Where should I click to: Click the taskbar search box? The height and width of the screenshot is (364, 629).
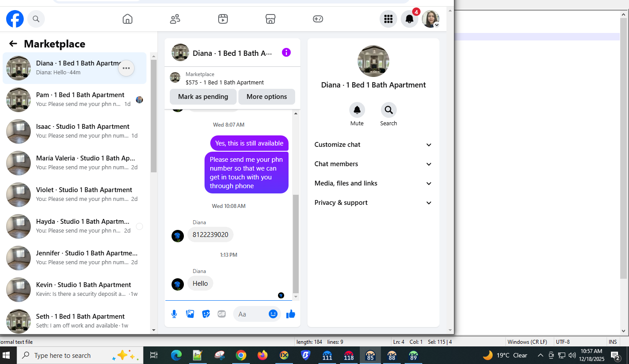[x=80, y=355]
